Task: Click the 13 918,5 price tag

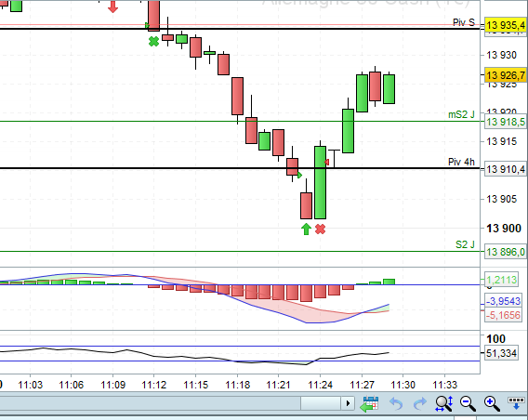Action: point(506,122)
